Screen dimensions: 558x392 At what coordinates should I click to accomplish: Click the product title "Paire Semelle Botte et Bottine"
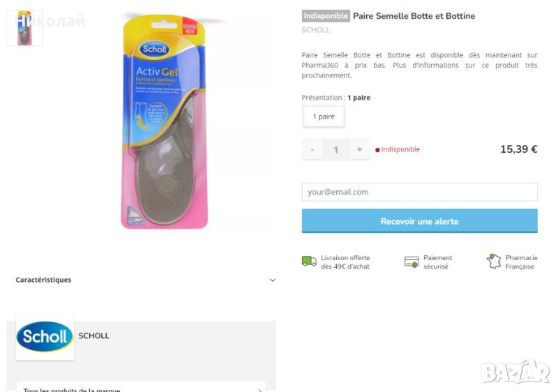414,16
